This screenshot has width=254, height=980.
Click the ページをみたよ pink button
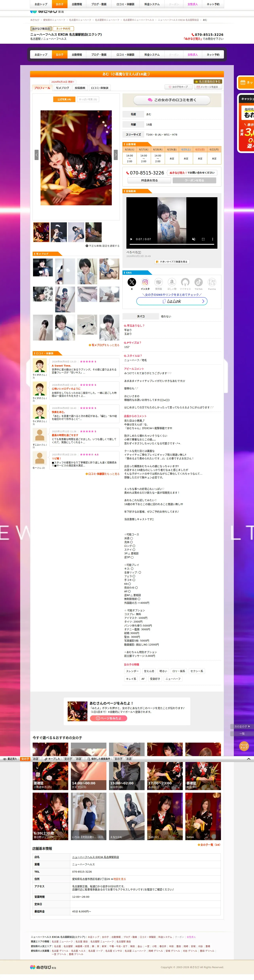click(x=108, y=718)
